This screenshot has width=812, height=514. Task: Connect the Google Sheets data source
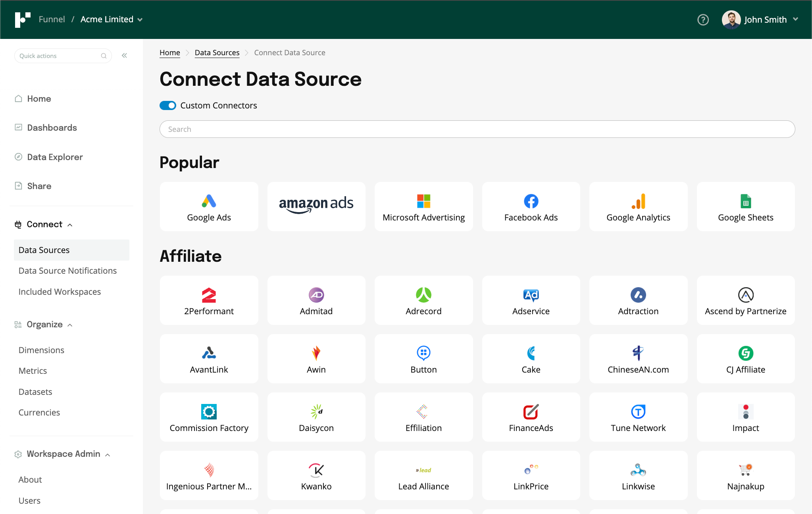745,206
